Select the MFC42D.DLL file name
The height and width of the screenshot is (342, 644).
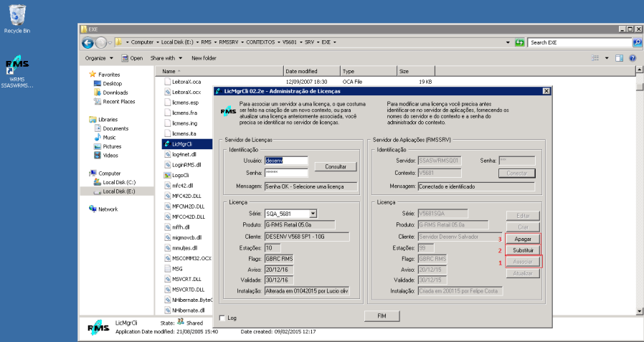point(188,196)
